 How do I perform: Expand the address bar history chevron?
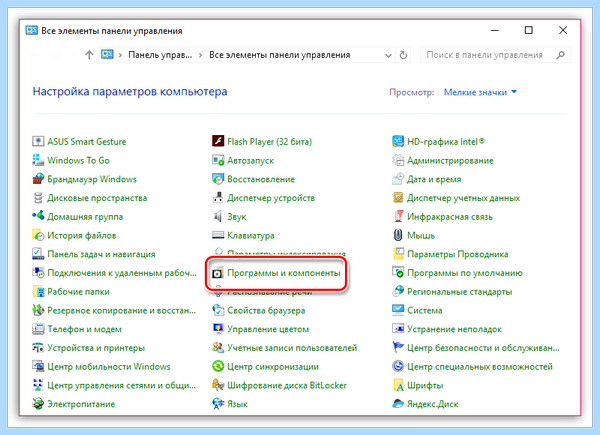(388, 55)
